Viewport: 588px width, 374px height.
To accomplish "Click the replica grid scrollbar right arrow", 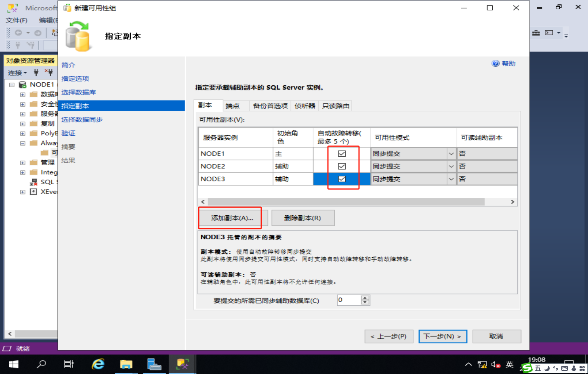I will pos(512,202).
